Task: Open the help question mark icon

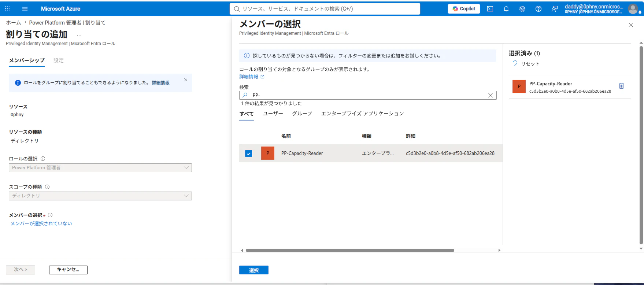Action: (538, 9)
